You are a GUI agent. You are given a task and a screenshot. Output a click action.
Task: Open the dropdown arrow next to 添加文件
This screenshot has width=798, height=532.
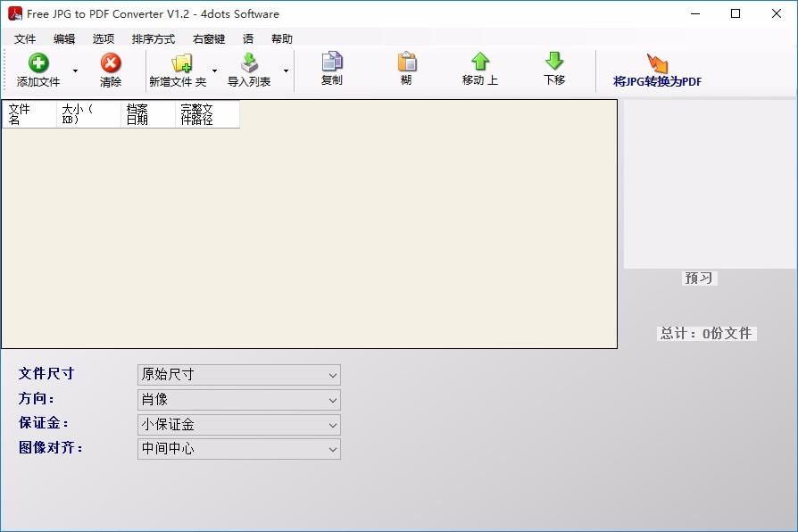(75, 71)
